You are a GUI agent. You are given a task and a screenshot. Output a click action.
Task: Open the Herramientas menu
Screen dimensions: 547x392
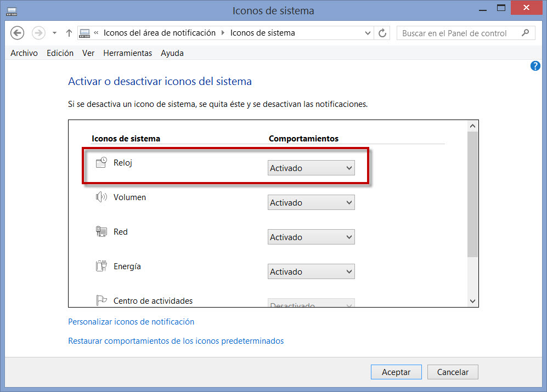tap(127, 53)
